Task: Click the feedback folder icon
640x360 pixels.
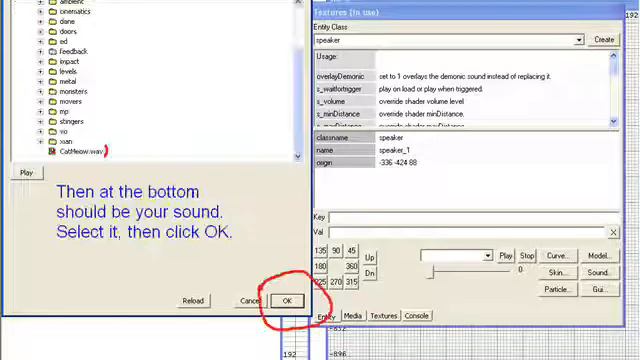Action: (53, 51)
